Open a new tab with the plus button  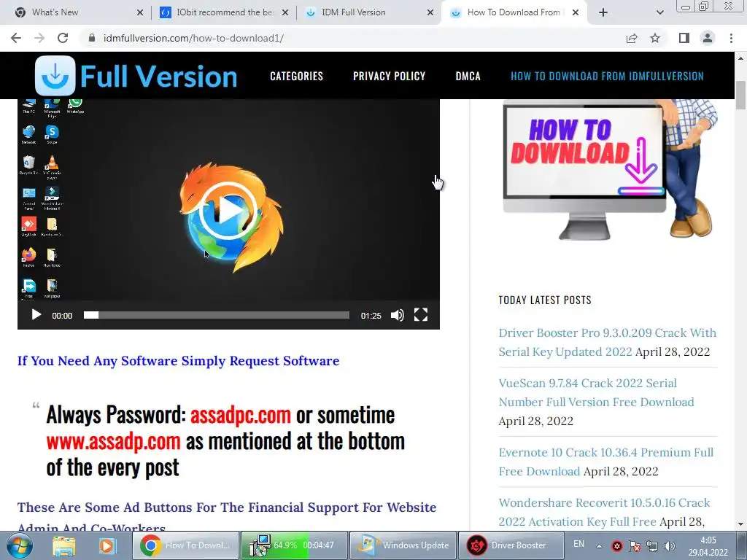click(x=603, y=12)
